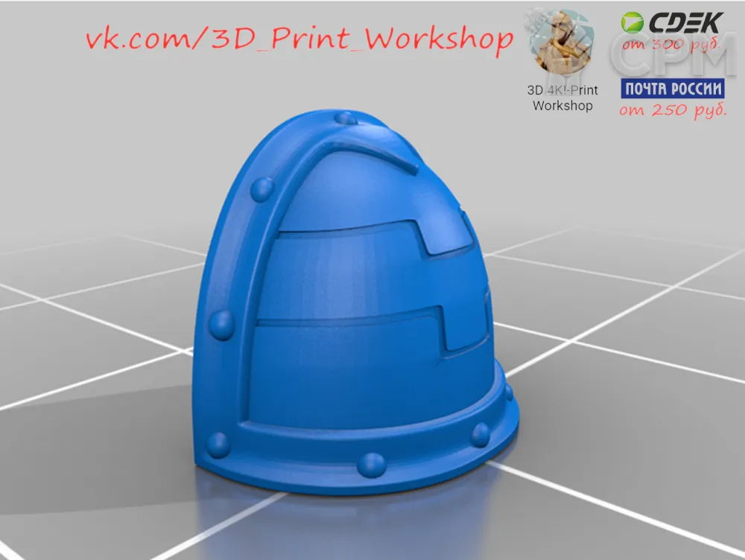Viewport: 745px width, 560px height.
Task: Select the top armor plate segment
Action: [x=358, y=194]
